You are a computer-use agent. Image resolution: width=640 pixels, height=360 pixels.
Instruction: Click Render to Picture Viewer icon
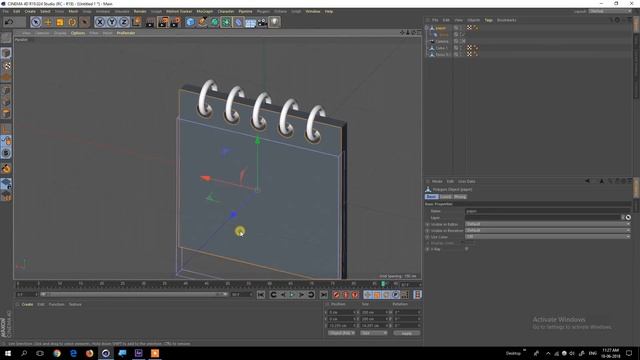coord(163,22)
